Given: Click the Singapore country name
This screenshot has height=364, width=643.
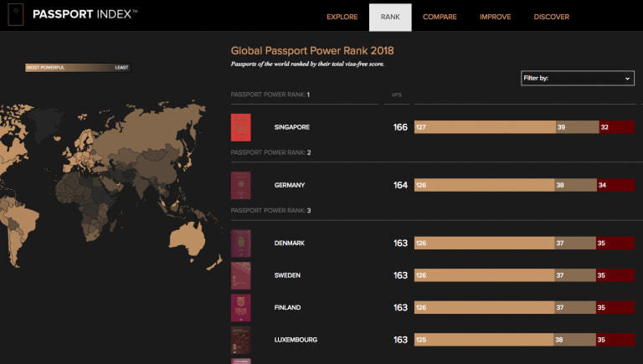Looking at the screenshot, I should (292, 127).
